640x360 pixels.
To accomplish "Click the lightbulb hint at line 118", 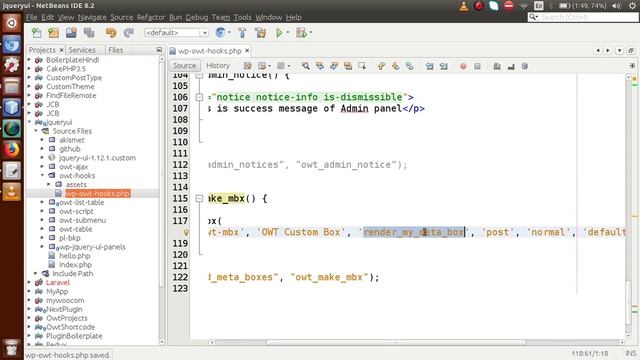I will 186,232.
